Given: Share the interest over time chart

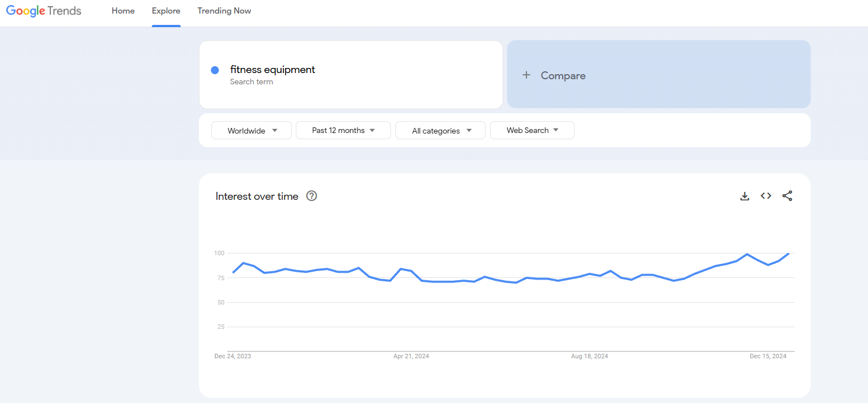Looking at the screenshot, I should [787, 196].
